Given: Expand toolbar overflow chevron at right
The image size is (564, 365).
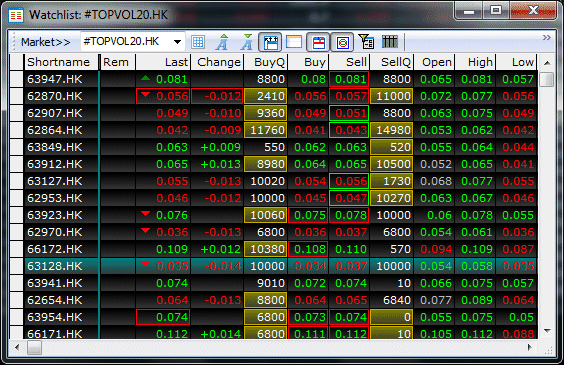Looking at the screenshot, I should coord(547,37).
